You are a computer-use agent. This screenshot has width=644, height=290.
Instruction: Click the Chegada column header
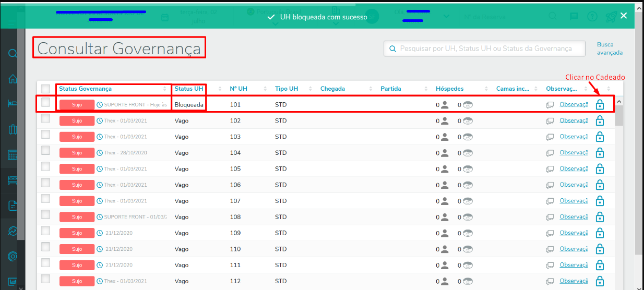click(332, 89)
